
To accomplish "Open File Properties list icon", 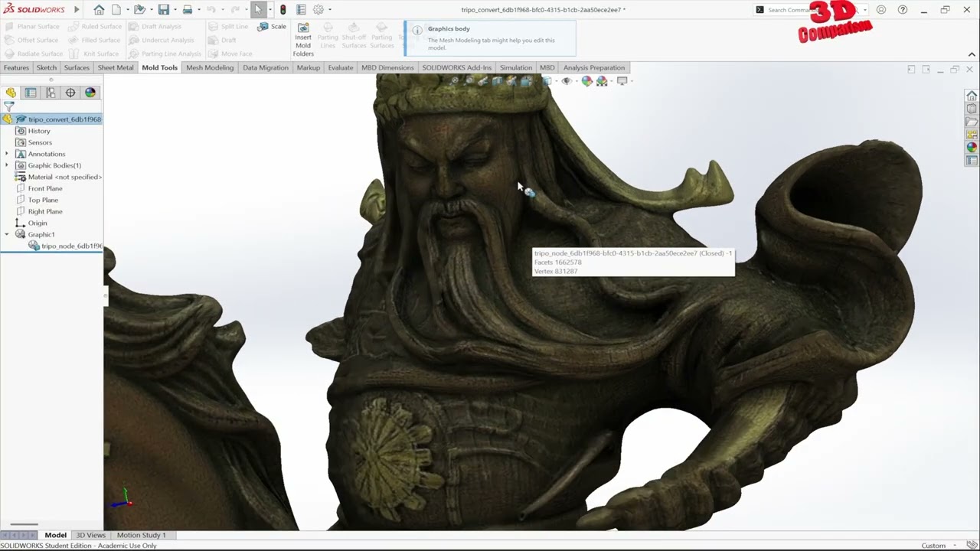I will click(x=301, y=10).
